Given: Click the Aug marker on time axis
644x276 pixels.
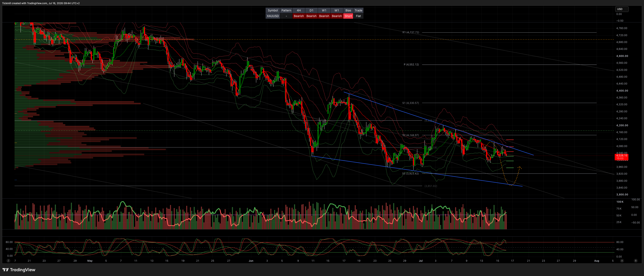Looking at the screenshot, I should pos(596,261).
